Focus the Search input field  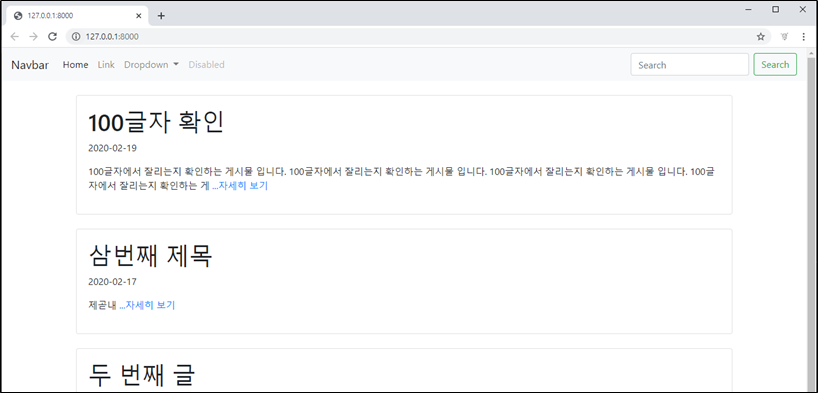pos(690,65)
